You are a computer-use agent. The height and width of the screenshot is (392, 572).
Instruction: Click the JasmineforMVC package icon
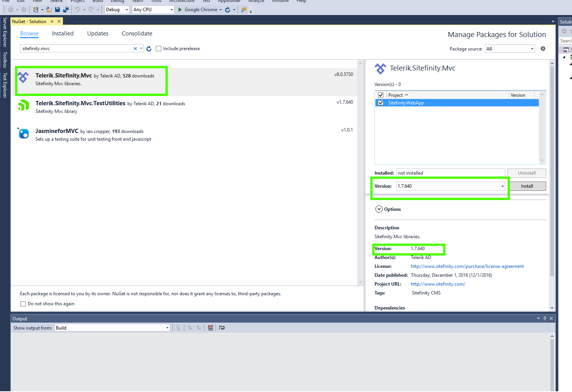coord(23,133)
